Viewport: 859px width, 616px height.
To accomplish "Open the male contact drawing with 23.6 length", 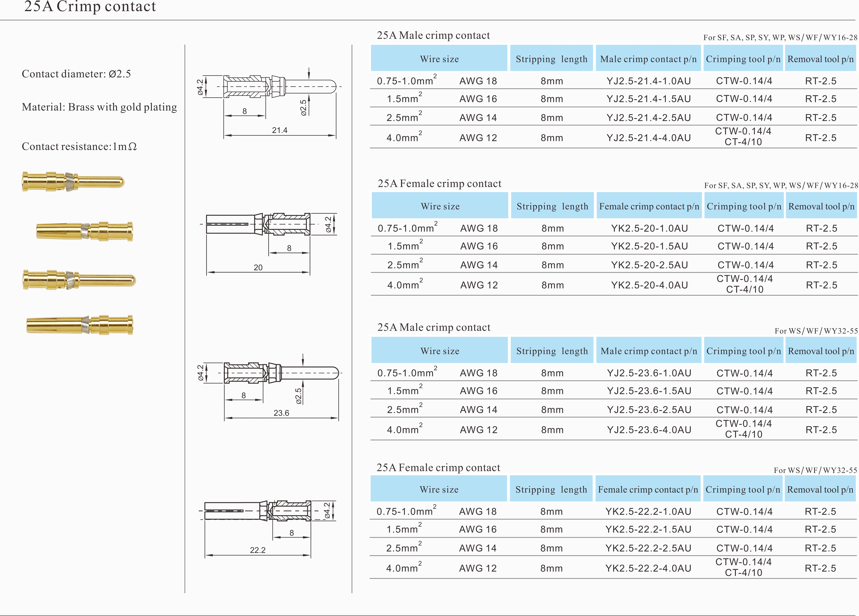I will 270,387.
